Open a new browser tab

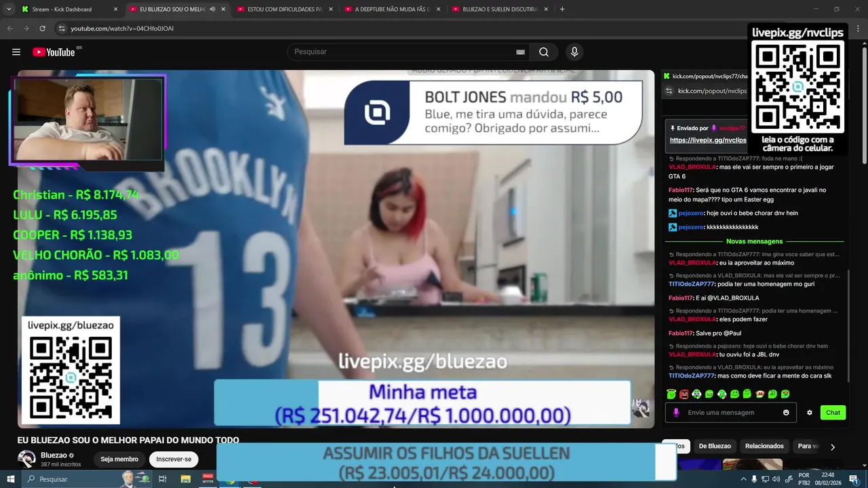click(x=562, y=9)
